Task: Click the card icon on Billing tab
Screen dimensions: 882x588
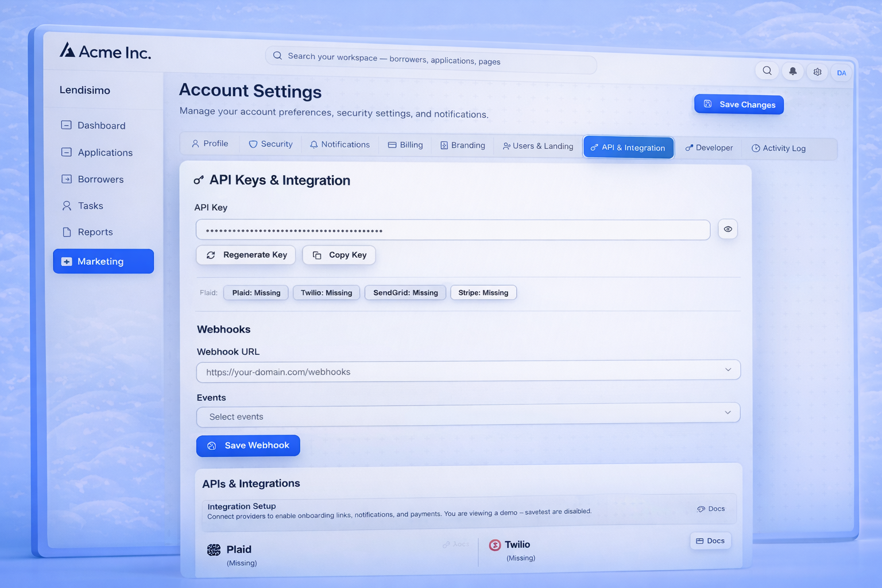Action: pyautogui.click(x=392, y=145)
